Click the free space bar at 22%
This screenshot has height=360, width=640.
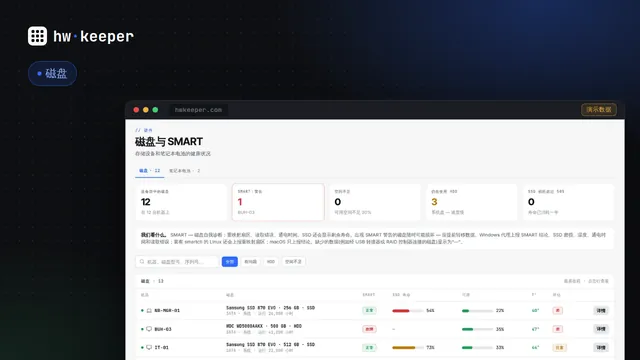(x=477, y=311)
